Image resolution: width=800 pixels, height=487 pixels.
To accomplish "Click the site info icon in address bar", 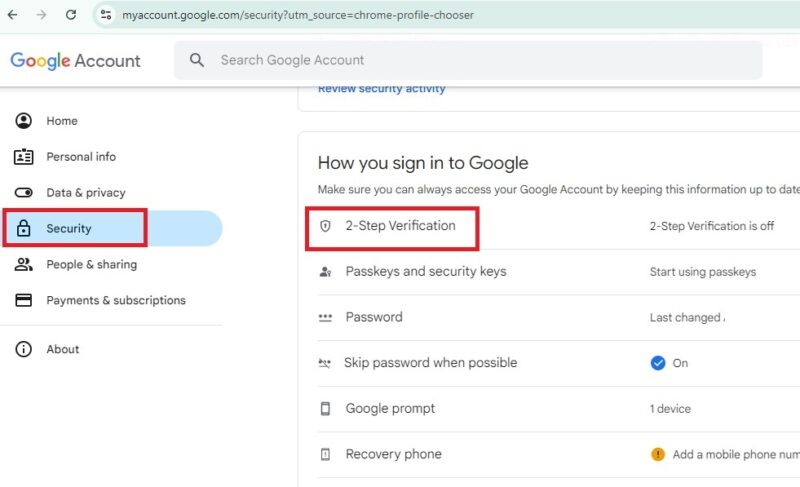I will pyautogui.click(x=106, y=15).
